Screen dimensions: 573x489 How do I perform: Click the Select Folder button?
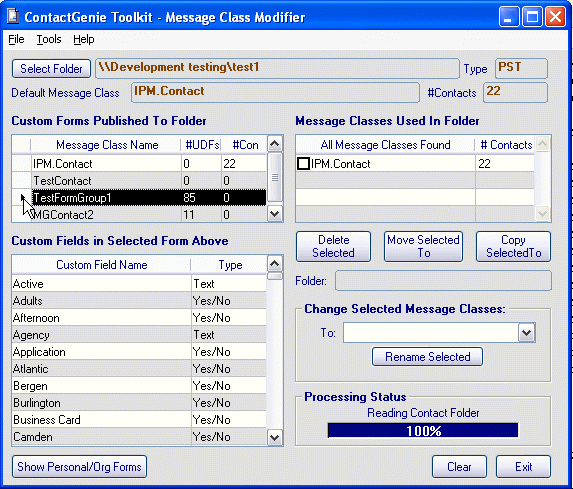51,69
